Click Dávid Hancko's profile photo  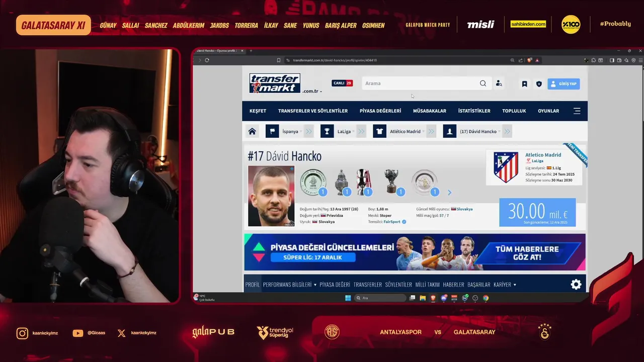[271, 196]
